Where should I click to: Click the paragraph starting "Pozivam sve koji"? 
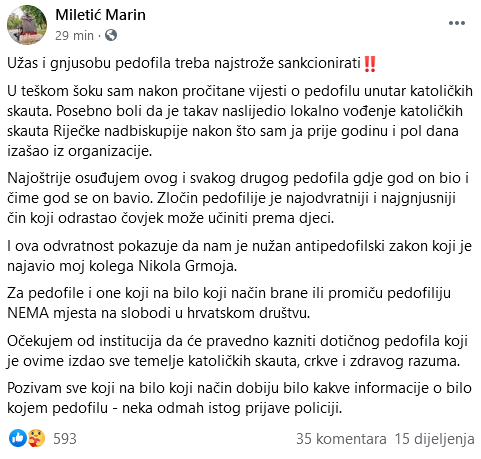click(x=239, y=398)
